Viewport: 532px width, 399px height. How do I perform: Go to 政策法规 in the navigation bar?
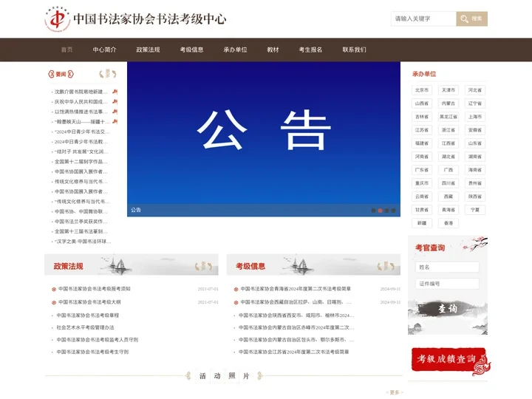[x=148, y=50]
